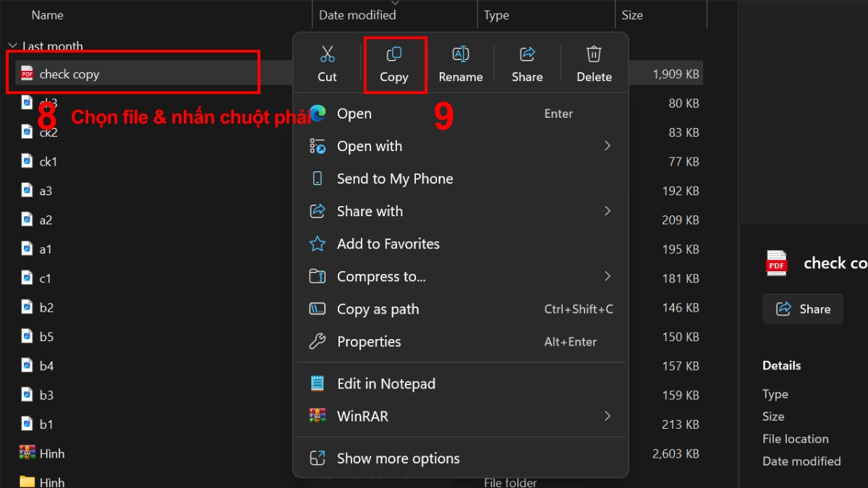Click the Add to Favorites star icon
868x488 pixels.
coord(318,244)
